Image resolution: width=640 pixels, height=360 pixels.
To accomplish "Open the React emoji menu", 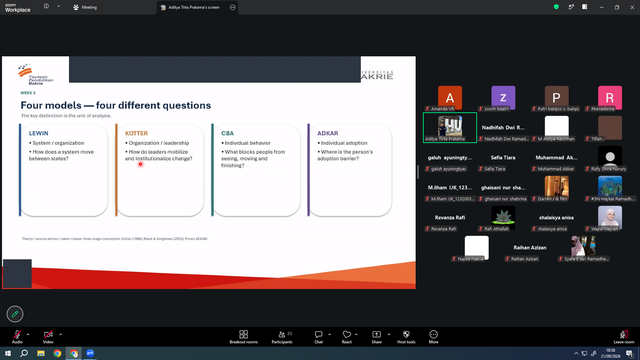I will tap(347, 337).
